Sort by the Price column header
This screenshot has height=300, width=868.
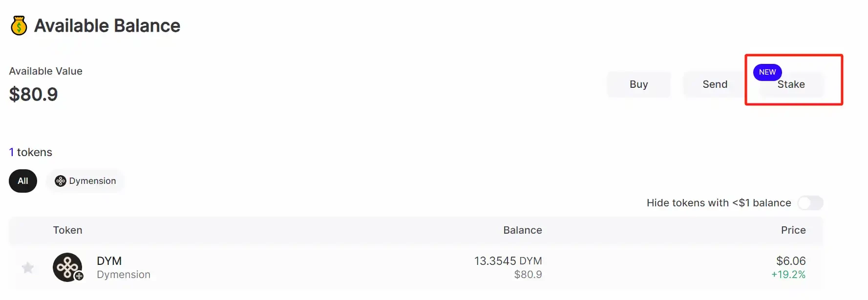pos(793,230)
